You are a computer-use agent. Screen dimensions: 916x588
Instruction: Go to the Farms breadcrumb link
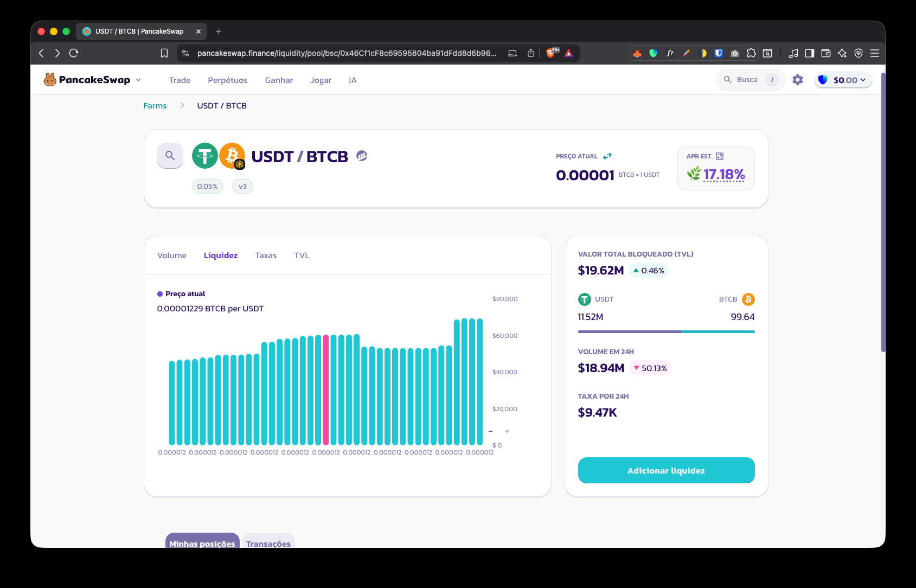[155, 106]
